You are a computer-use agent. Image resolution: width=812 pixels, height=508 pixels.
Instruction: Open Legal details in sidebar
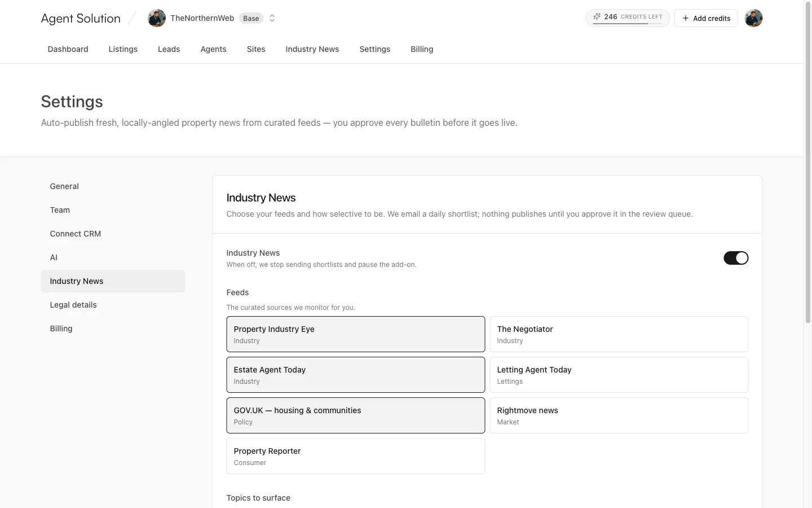[113, 305]
